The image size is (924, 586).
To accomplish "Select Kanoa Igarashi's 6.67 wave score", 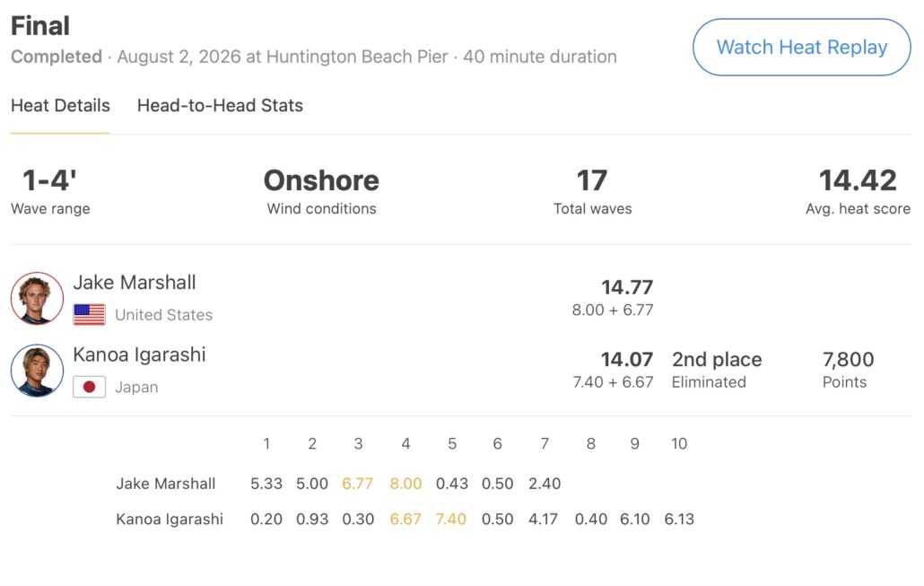I will [x=405, y=519].
